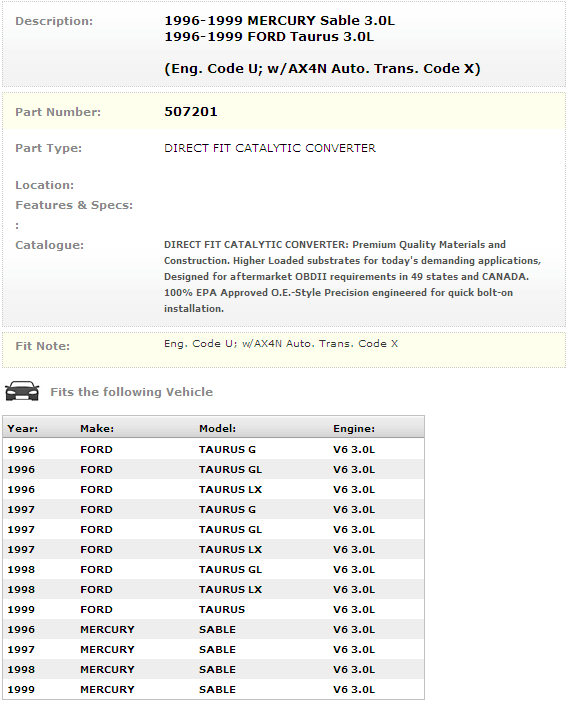Click the 1996-1999 FORD Taurus 3.0L line

269,37
